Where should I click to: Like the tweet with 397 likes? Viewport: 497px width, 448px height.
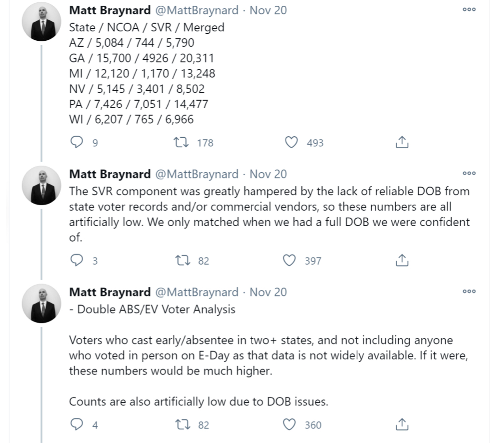click(x=289, y=260)
